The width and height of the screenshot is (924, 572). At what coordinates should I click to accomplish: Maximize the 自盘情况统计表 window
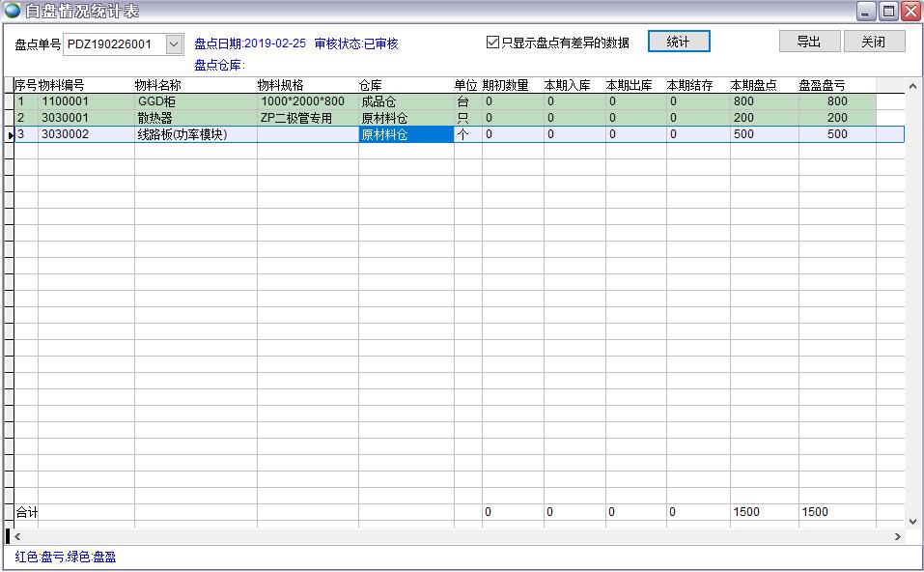point(888,11)
